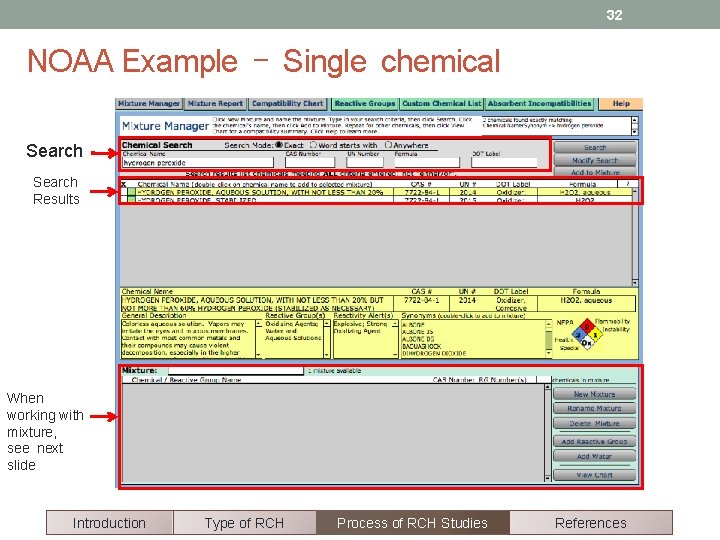Click the DOT Label search field
Viewport: 720px width, 540px height.
(x=504, y=163)
